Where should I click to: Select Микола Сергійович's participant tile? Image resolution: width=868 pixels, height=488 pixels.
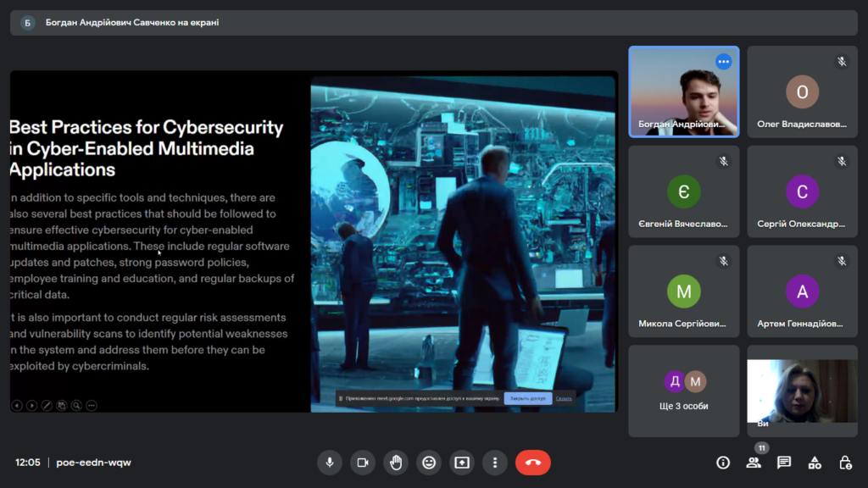(x=683, y=291)
